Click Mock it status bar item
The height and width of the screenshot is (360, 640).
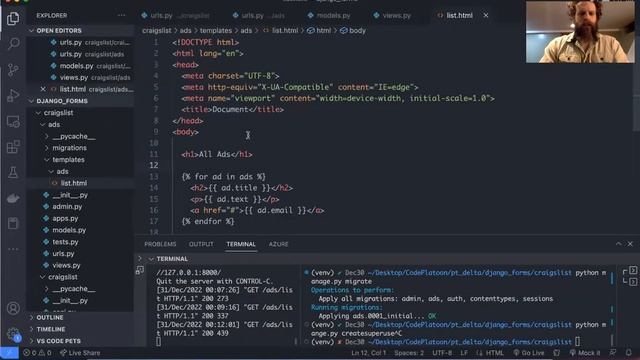(x=585, y=353)
